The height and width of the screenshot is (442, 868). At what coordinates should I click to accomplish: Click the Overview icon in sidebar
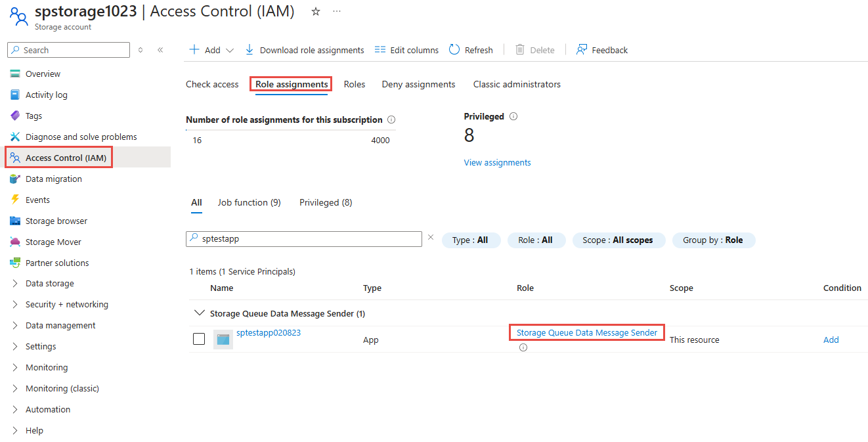(x=15, y=74)
